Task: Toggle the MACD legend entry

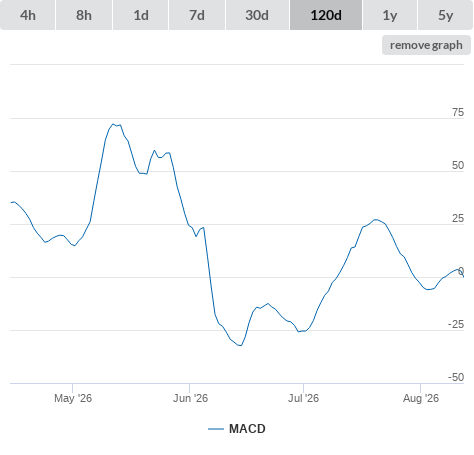Action: click(237, 429)
